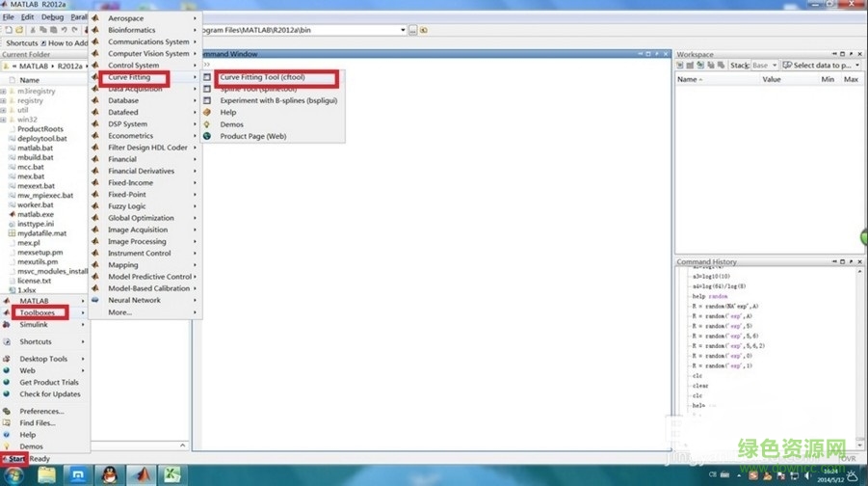Viewport: 868px width, 486px height.
Task: Click the How to Add shortcut link
Action: tap(65, 42)
